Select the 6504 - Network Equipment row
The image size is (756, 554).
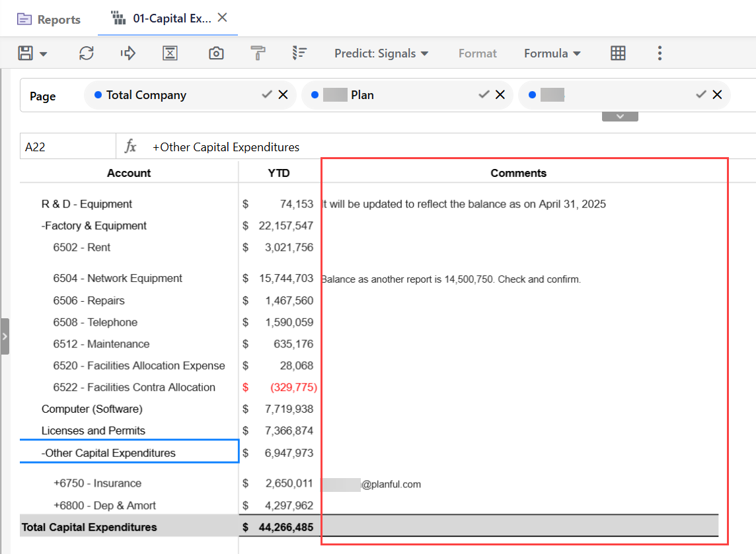118,278
